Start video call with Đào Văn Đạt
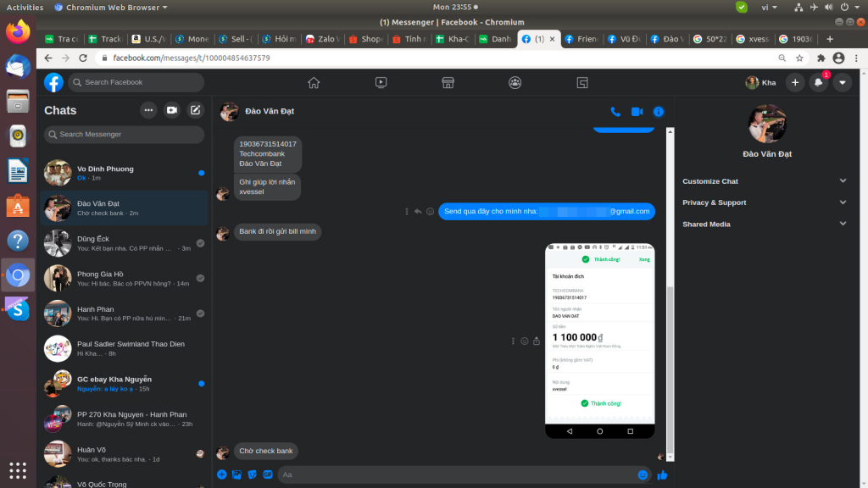Image resolution: width=868 pixels, height=488 pixels. tap(637, 112)
